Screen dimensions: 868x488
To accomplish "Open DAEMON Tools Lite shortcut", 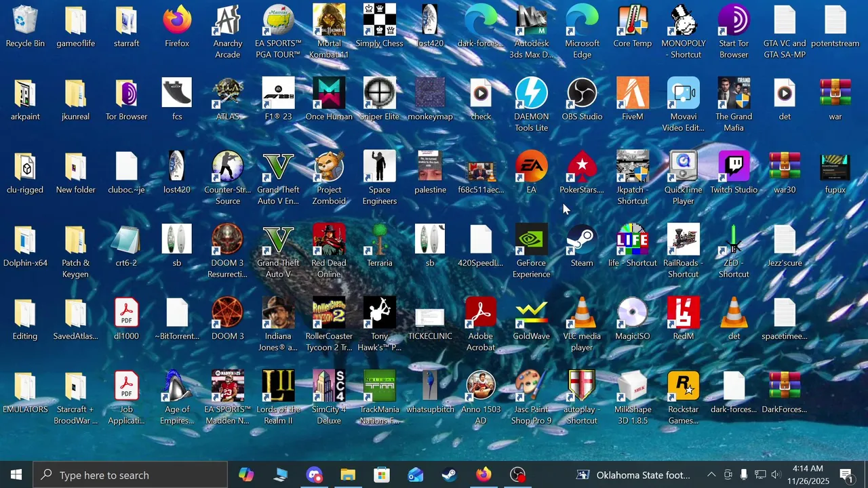I will [532, 106].
